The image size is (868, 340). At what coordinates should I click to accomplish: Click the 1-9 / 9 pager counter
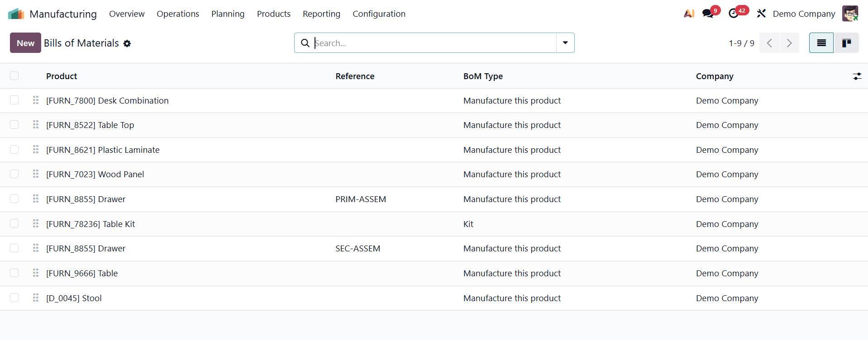(741, 43)
